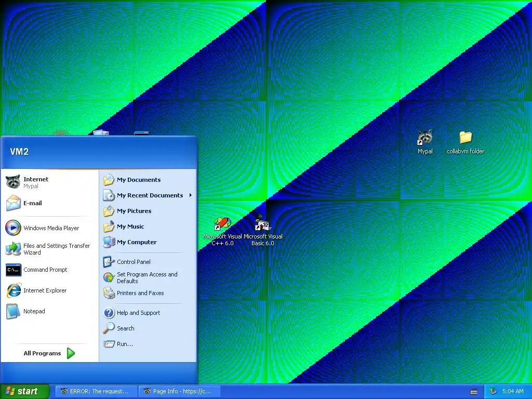Select Microsoft Visual C++ 6.0 desktop shortcut
The height and width of the screenshot is (399, 532).
pos(222,232)
